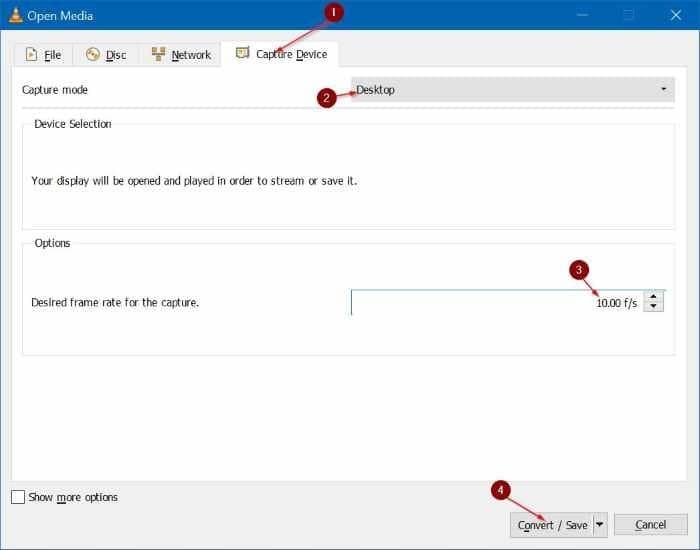Click the 'Options' group title
The height and width of the screenshot is (550, 700).
pyautogui.click(x=52, y=243)
